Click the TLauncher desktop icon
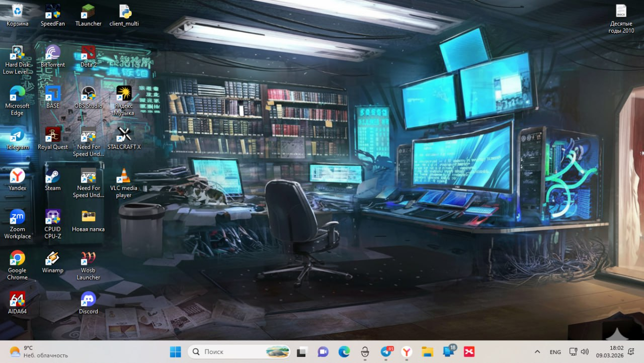This screenshot has width=644, height=363. [x=88, y=15]
